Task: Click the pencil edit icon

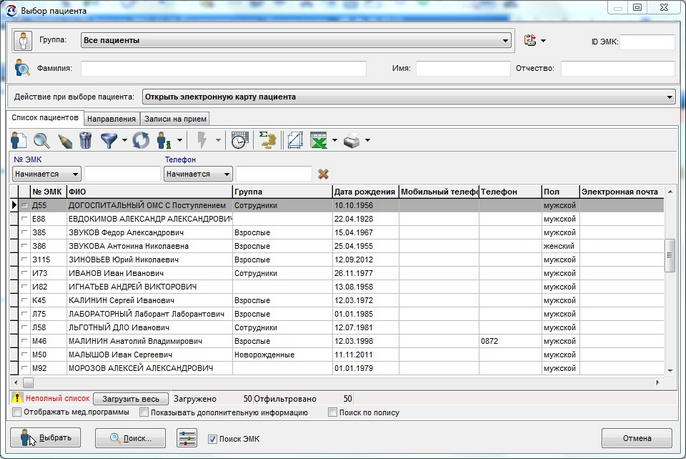Action: pyautogui.click(x=65, y=141)
